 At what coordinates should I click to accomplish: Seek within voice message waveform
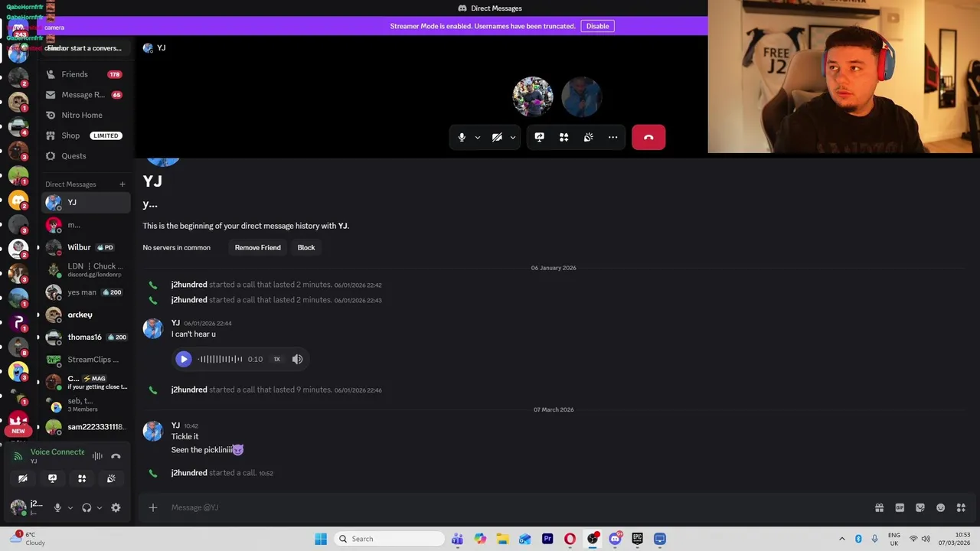(x=220, y=359)
